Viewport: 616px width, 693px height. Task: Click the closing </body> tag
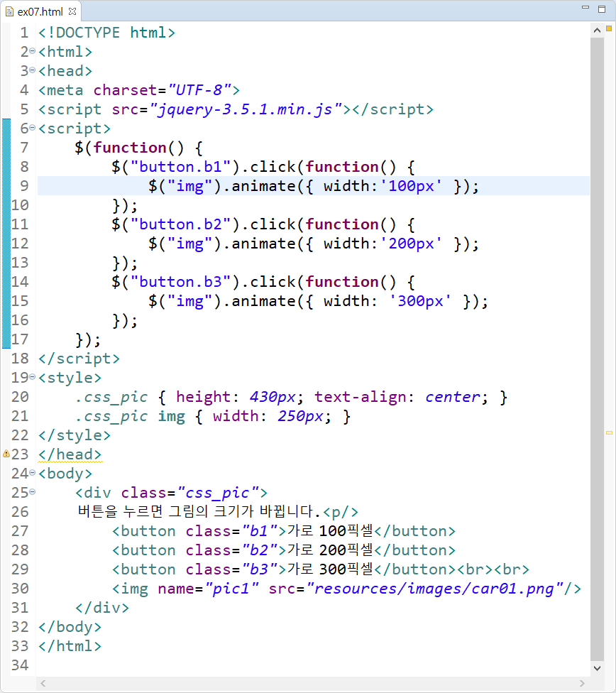[70, 627]
